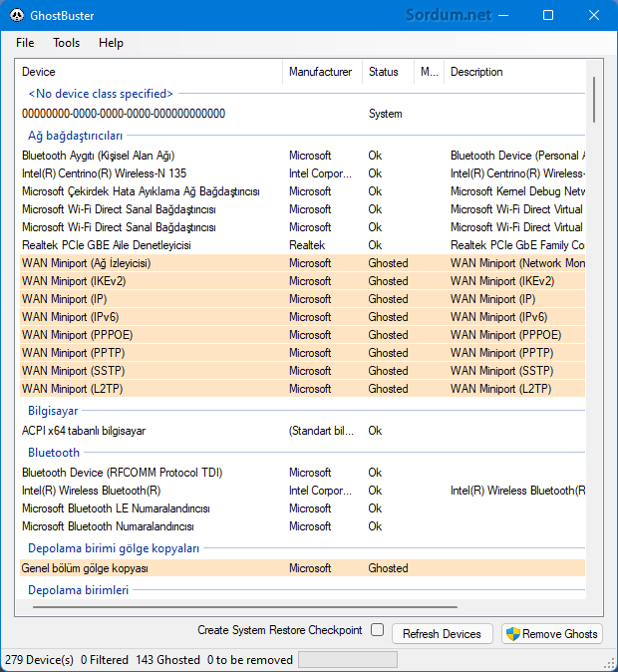Screen dimensions: 618x672
Task: Click the status bar progress bar
Action: click(x=348, y=660)
